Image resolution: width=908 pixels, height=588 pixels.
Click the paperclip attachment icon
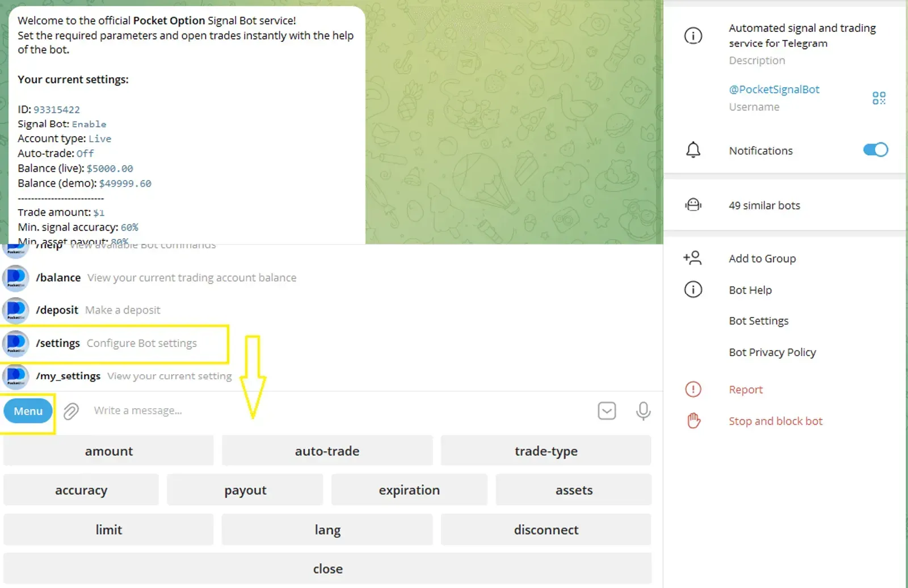tap(71, 411)
